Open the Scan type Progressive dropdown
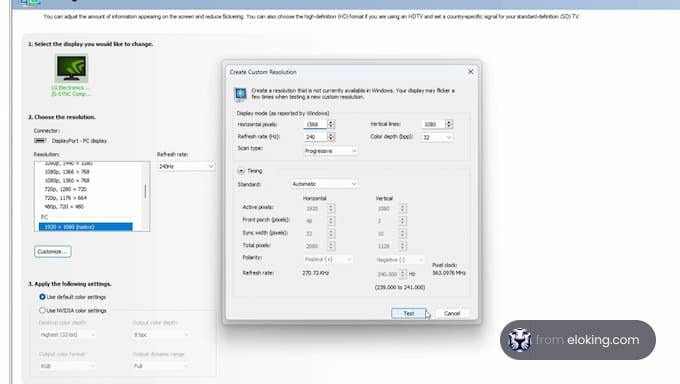680x384 pixels. pyautogui.click(x=330, y=151)
